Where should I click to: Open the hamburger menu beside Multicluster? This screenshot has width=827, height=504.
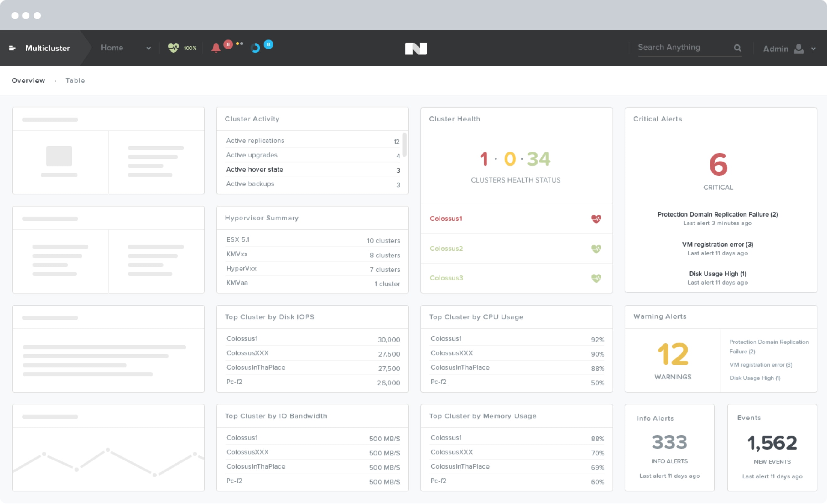click(x=12, y=48)
